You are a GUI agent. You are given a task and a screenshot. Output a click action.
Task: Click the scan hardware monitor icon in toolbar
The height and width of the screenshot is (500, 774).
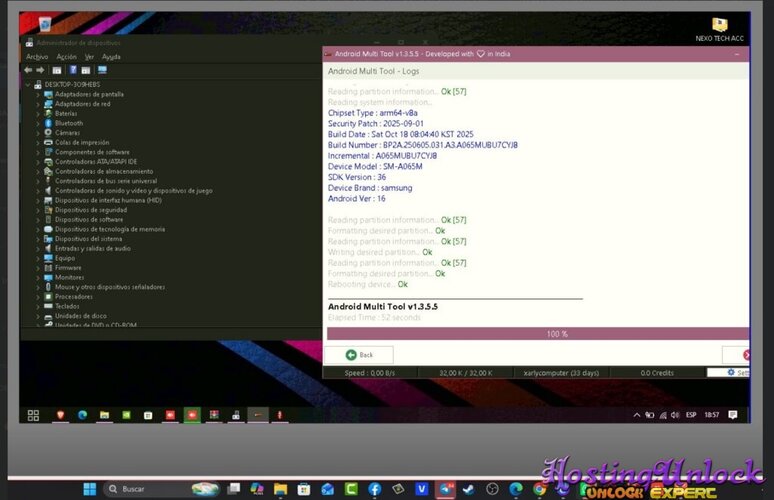102,70
